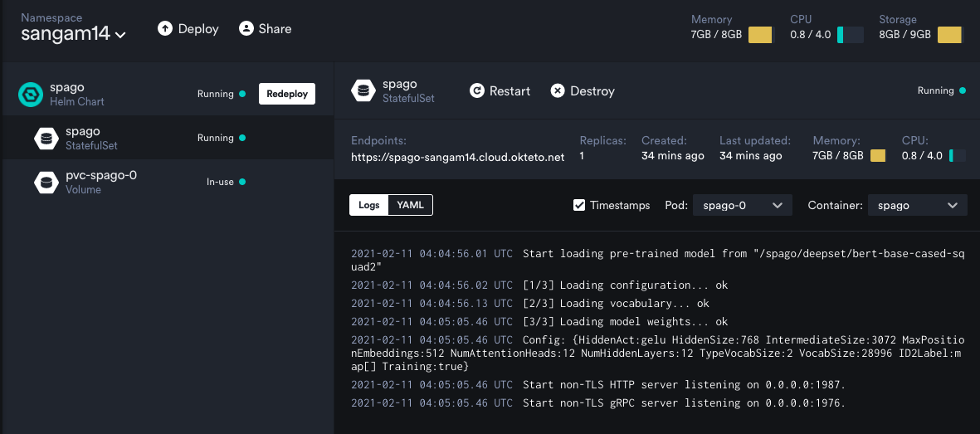Click the Destroy X circle icon
Image resolution: width=980 pixels, height=434 pixels.
click(558, 91)
